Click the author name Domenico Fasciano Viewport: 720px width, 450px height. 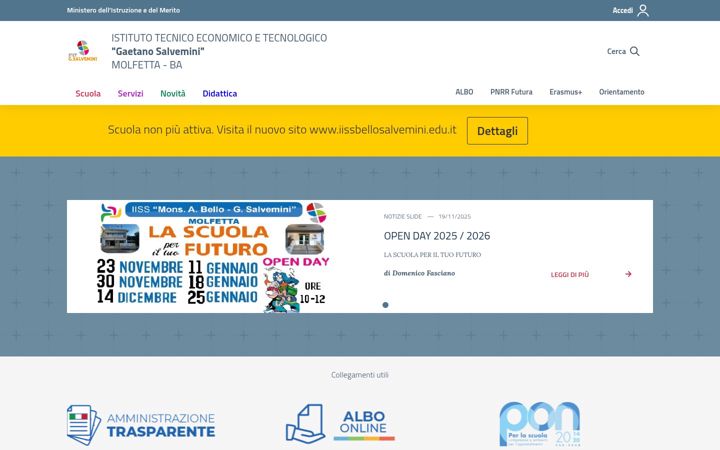pos(423,273)
